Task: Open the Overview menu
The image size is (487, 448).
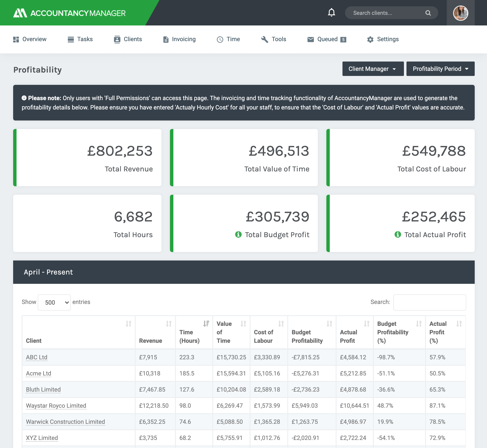Action: tap(29, 39)
